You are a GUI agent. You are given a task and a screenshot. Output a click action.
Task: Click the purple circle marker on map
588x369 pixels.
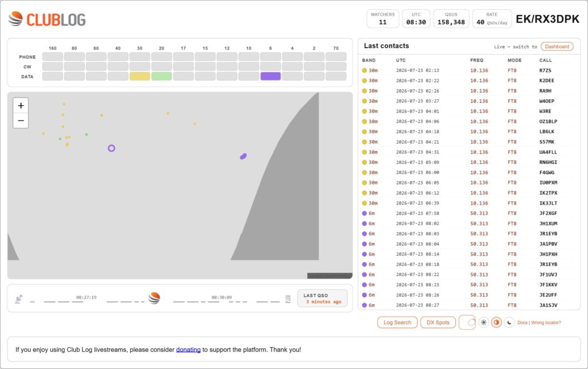pyautogui.click(x=111, y=148)
